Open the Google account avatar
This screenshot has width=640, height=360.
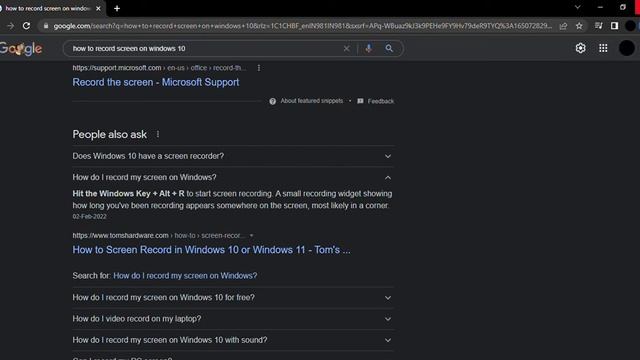627,48
